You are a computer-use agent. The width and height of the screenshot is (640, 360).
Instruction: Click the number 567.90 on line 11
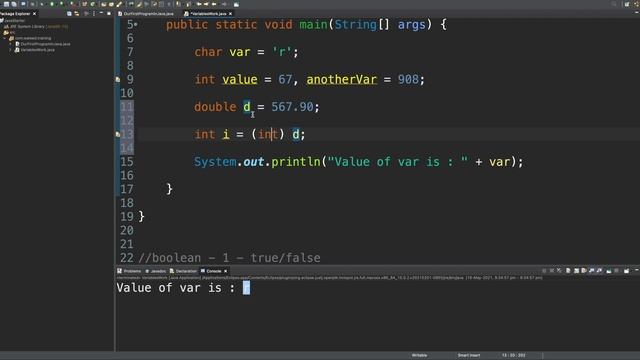[x=292, y=107]
